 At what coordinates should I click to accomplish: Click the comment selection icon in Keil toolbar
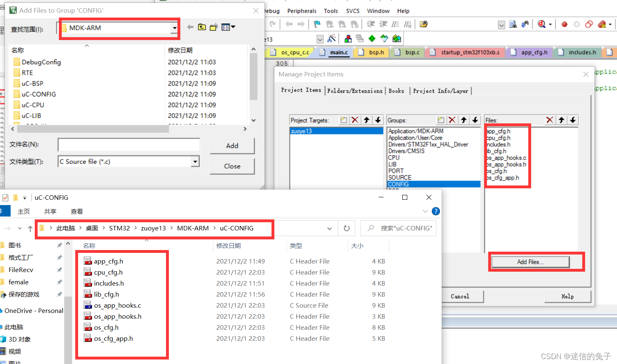coord(395,24)
